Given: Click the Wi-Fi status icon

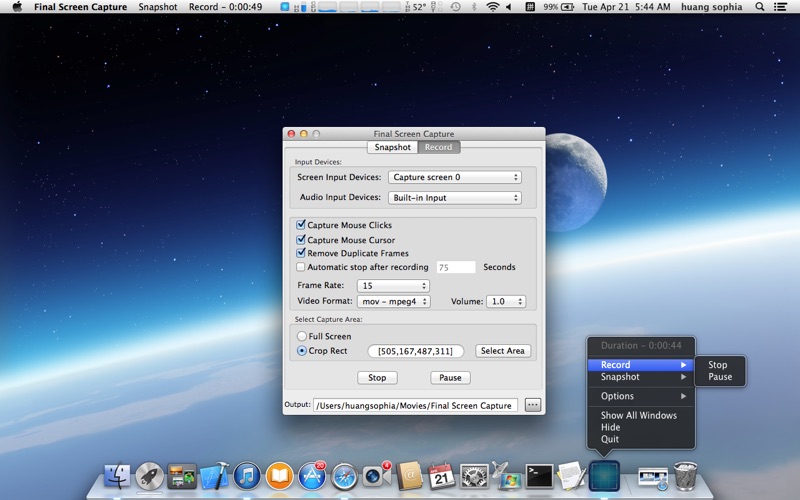Looking at the screenshot, I should (x=492, y=7).
